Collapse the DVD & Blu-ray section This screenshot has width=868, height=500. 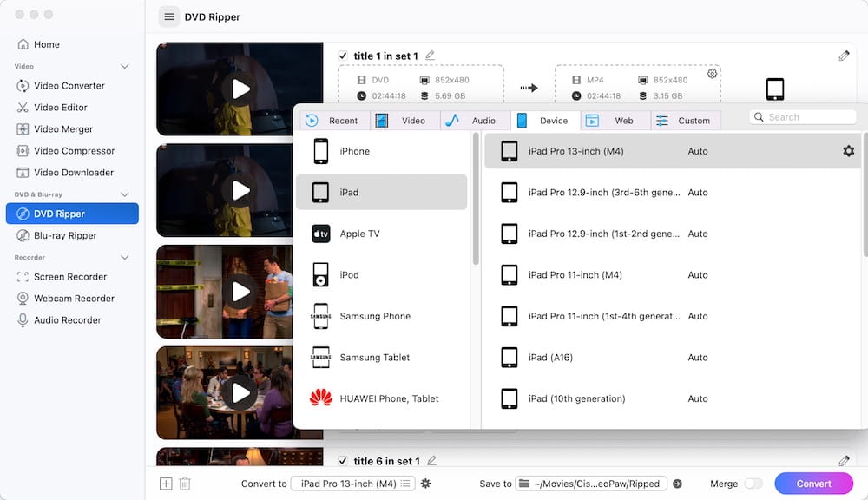tap(124, 194)
